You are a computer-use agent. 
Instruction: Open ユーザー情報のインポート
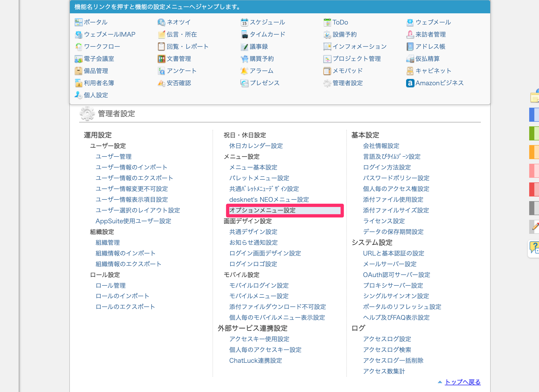pyautogui.click(x=131, y=167)
